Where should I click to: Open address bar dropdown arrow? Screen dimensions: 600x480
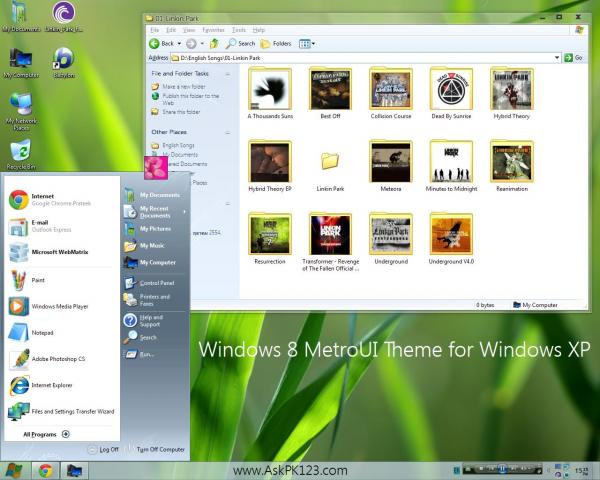coord(557,58)
